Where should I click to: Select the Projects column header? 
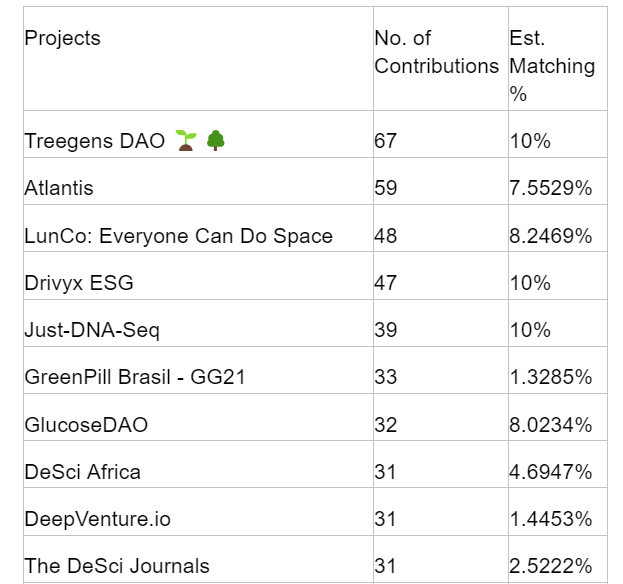point(63,39)
